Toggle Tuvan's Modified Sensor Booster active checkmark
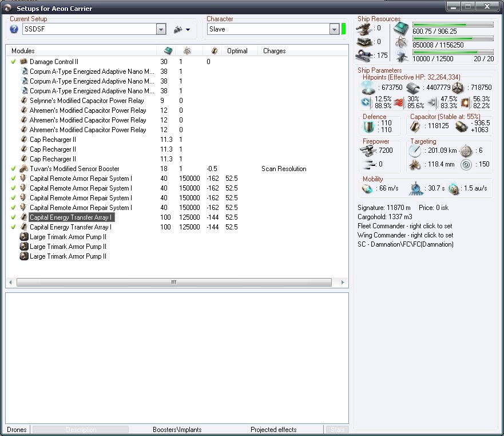This screenshot has width=504, height=436. (13, 168)
